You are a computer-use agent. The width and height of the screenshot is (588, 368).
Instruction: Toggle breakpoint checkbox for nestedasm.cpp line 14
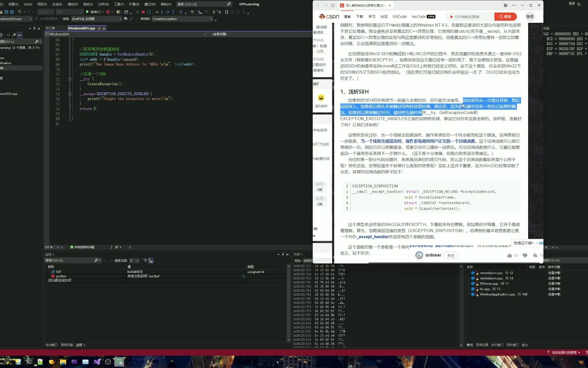pos(473,278)
